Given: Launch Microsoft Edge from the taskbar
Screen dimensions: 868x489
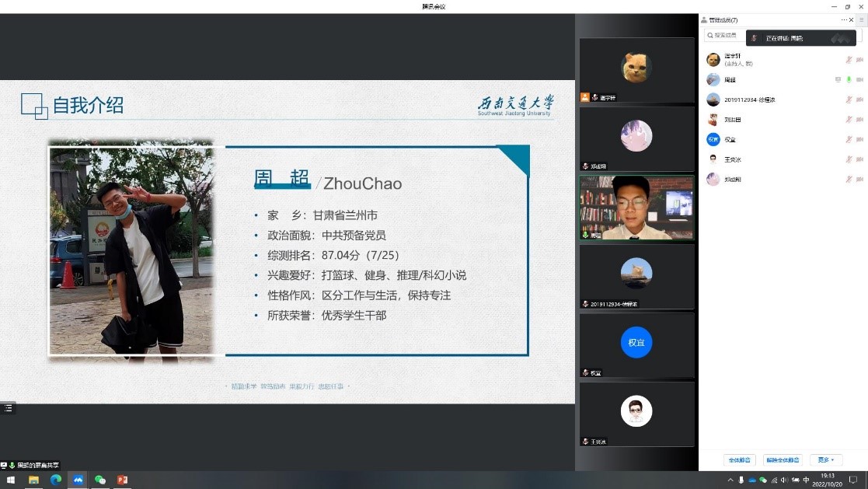Looking at the screenshot, I should click(56, 480).
